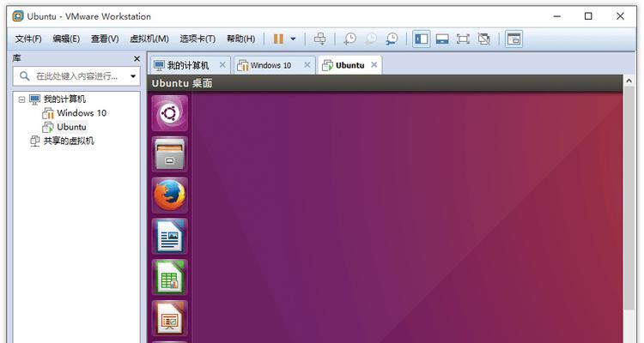Click the vertical scrollbar of the VM view
Screen dimensions: 644x343
pos(629,200)
